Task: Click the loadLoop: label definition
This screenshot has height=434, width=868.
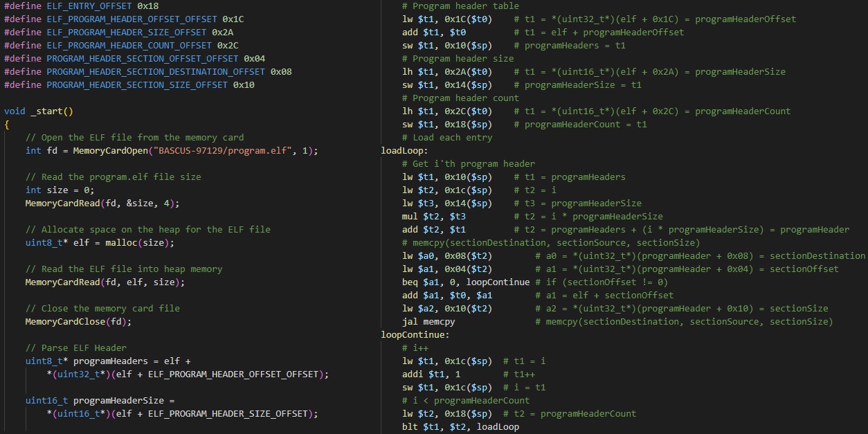Action: click(x=404, y=150)
